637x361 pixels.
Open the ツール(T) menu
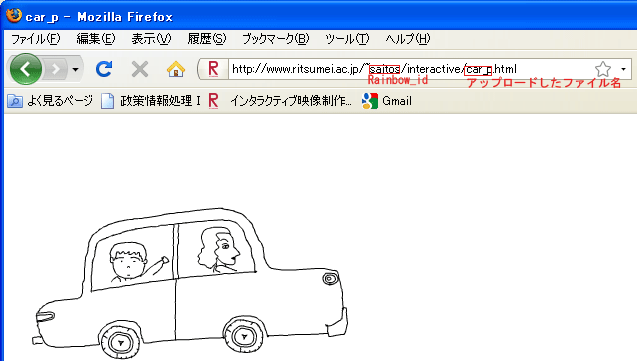click(x=347, y=39)
